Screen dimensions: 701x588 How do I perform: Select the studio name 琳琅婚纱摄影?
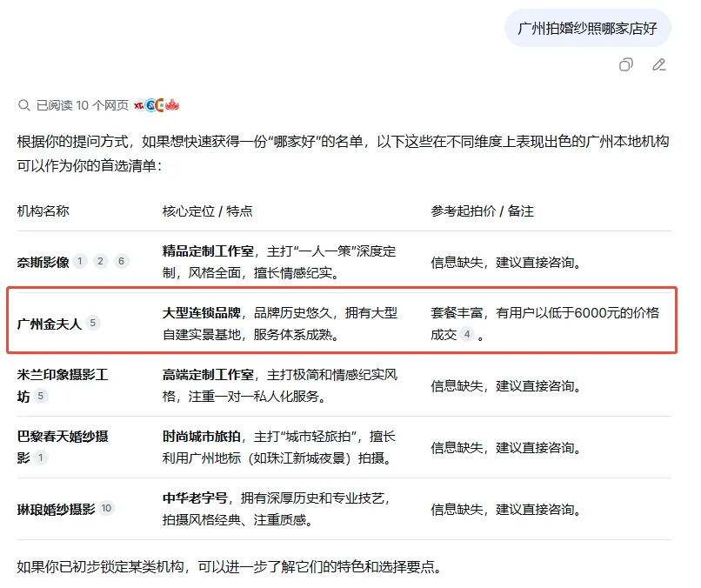[55, 507]
